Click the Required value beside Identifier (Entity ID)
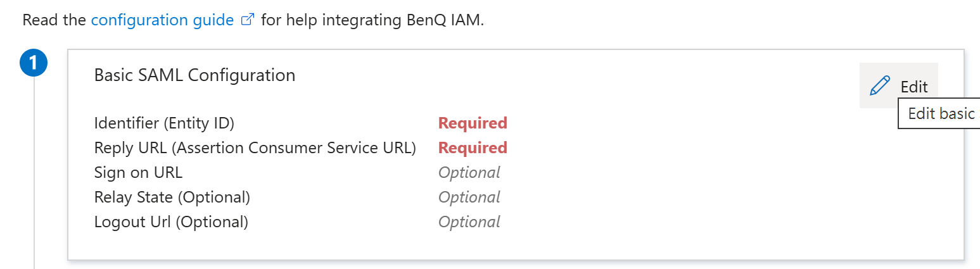Image resolution: width=980 pixels, height=269 pixels. click(473, 123)
